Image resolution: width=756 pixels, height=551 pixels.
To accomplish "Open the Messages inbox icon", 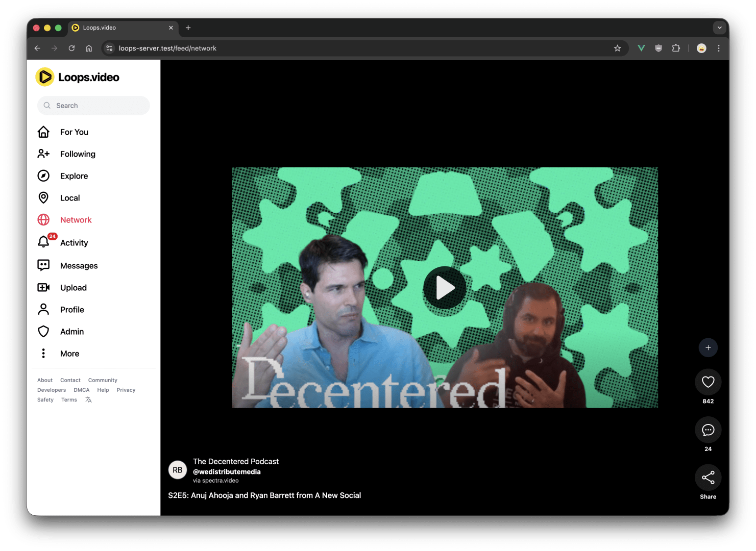I will coord(44,265).
